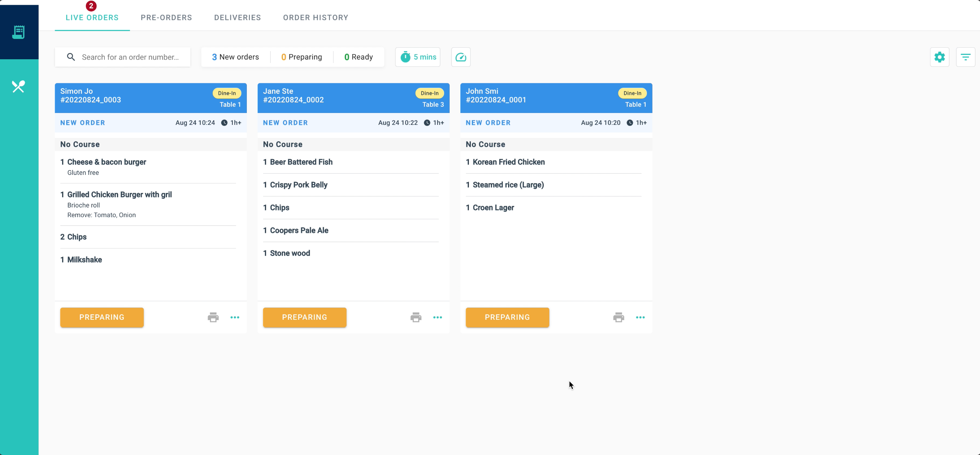Open more options for Jane Ste's order
The width and height of the screenshot is (980, 455).
point(437,317)
